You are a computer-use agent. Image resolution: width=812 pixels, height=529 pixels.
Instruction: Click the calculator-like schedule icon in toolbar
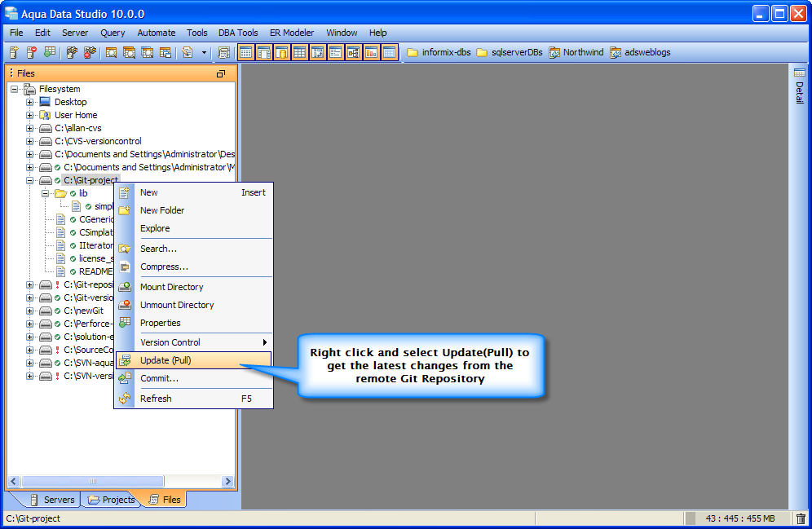click(x=223, y=52)
